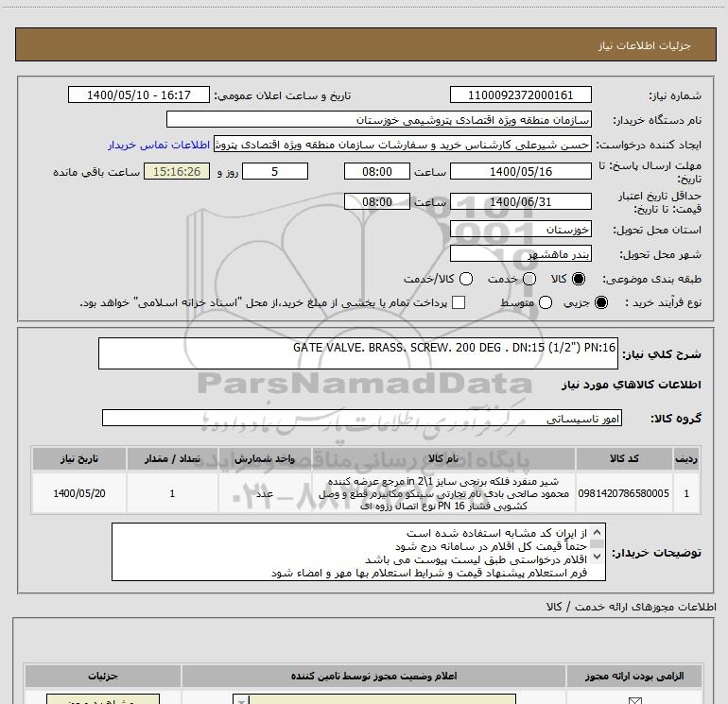Click the جزئیات column header
728x704 pixels.
coord(103,676)
